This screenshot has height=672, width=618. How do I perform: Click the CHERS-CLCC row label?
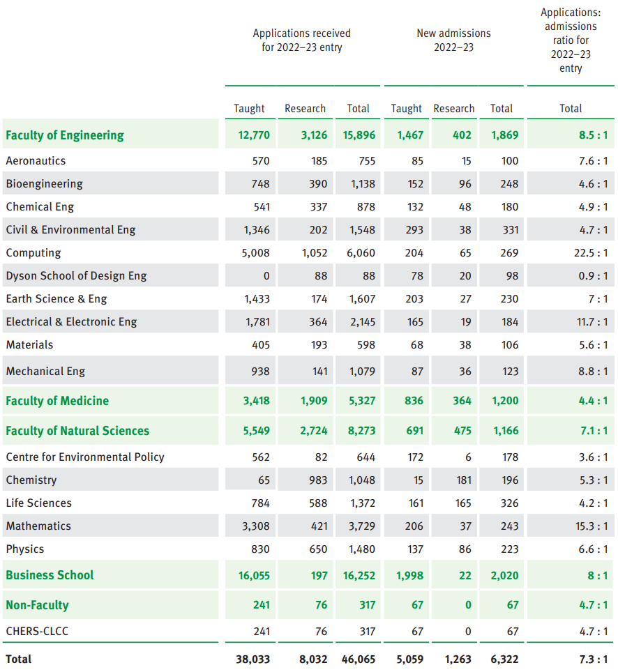(x=37, y=632)
